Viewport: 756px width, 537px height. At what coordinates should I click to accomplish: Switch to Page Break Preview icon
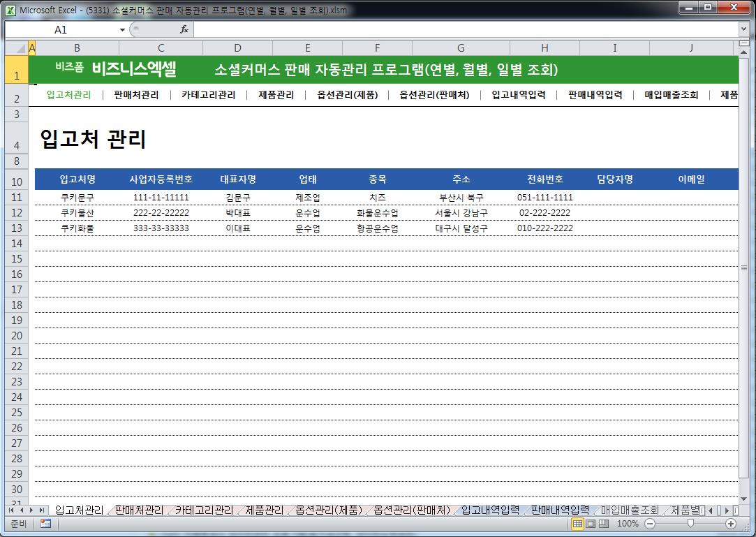pyautogui.click(x=603, y=524)
